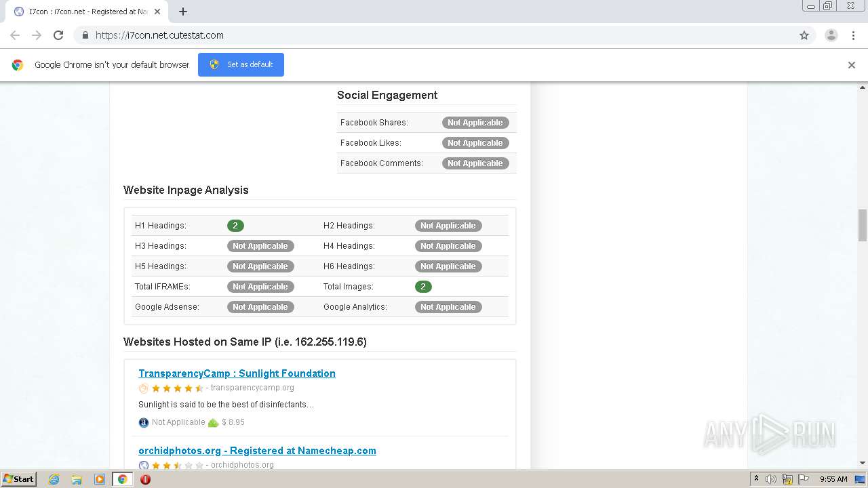Click scrollbar down arrow
The image size is (868, 488).
863,463
